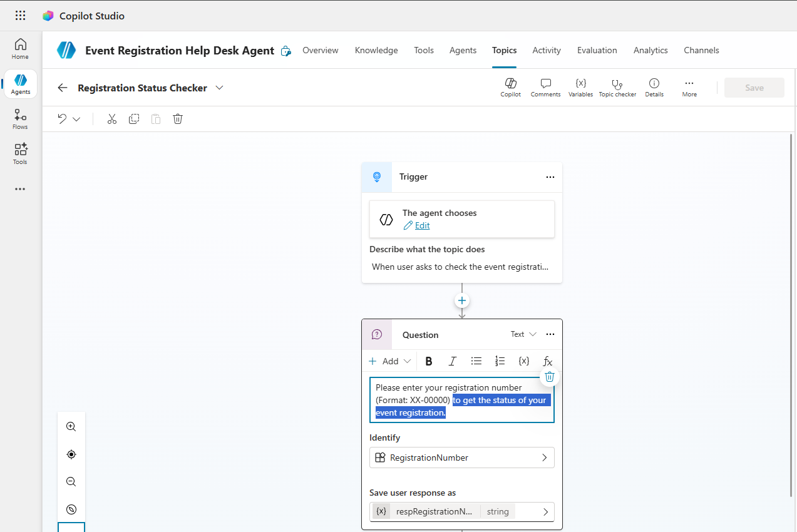Apply bold formatting in Question message
The image size is (797, 532).
(429, 361)
